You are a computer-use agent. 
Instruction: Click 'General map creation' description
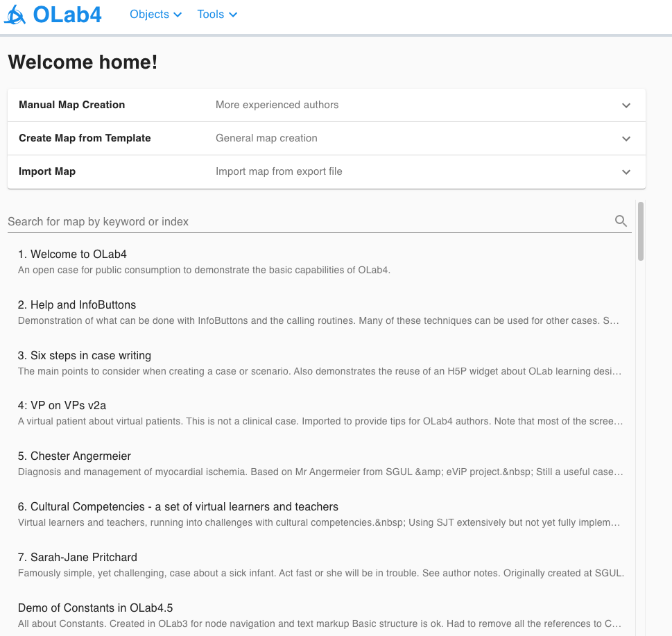266,138
